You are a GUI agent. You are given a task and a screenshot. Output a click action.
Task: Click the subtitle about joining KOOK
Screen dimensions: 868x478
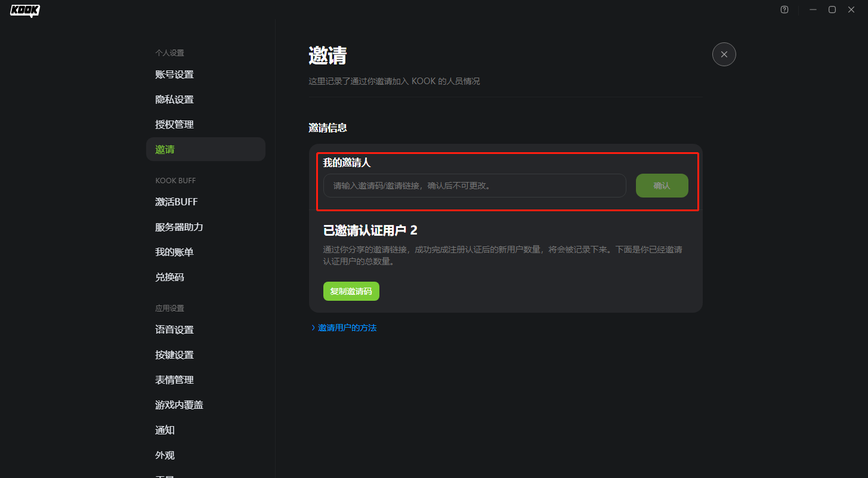394,81
